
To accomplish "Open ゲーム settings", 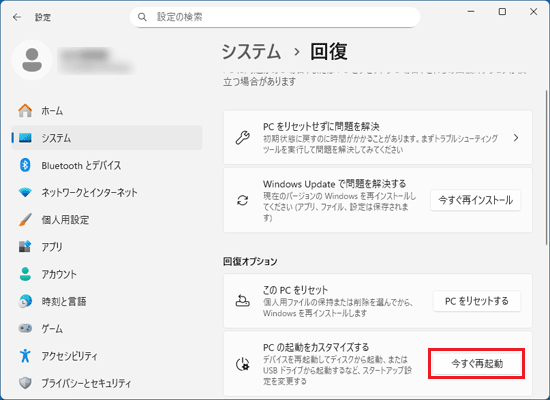I will pyautogui.click(x=107, y=328).
